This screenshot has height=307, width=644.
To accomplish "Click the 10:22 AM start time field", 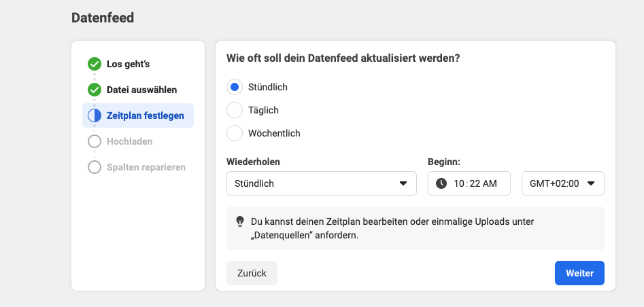I will coord(469,183).
